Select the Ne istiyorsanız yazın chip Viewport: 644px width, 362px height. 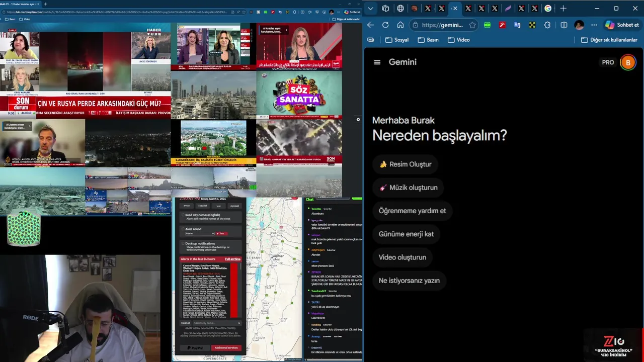point(409,281)
